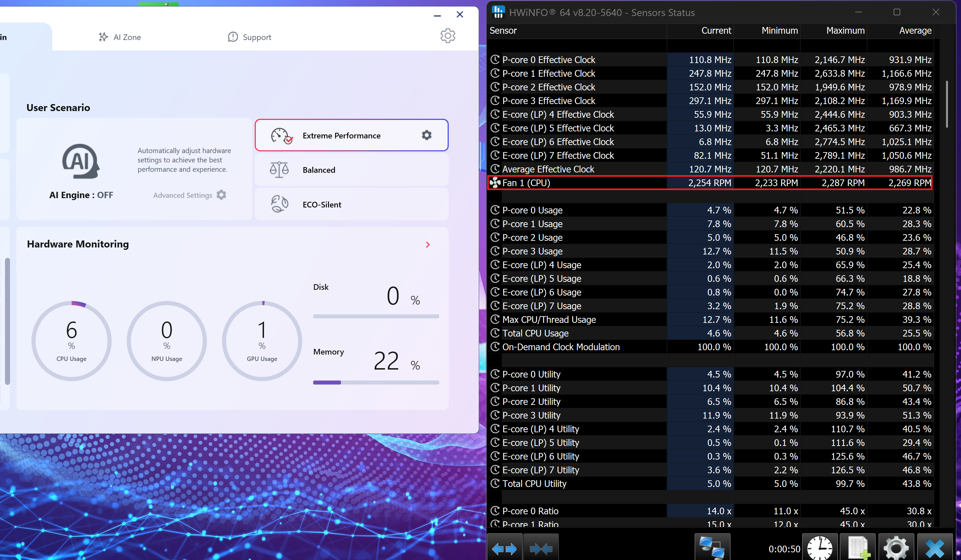
Task: Click the Disk usage bar
Action: [x=376, y=317]
